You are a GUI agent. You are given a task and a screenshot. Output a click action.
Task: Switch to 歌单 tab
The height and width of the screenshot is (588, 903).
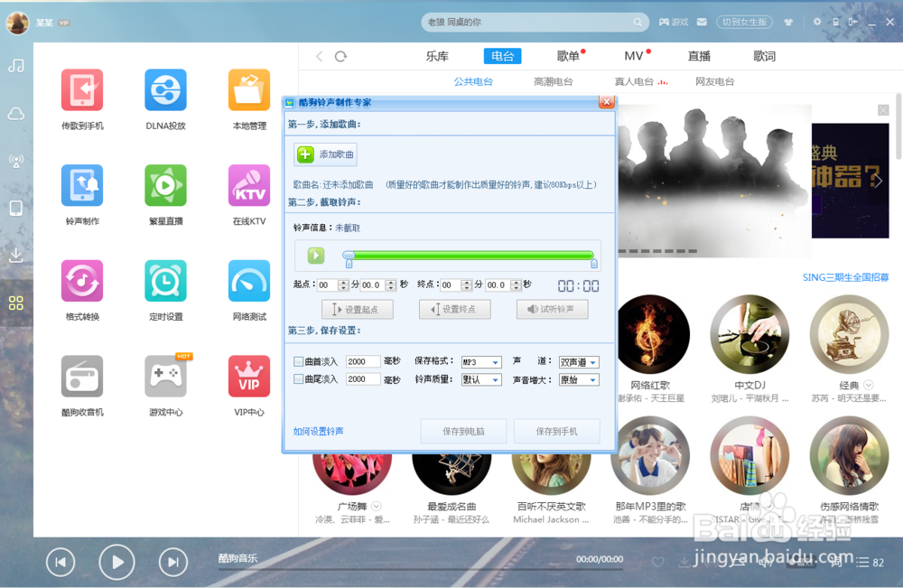tap(568, 56)
